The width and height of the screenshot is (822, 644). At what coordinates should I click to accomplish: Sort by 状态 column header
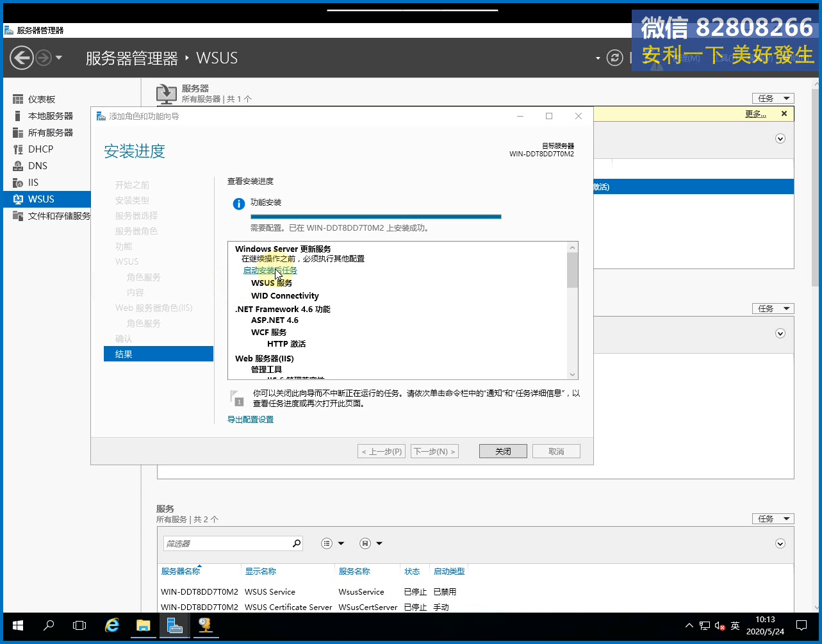(x=412, y=571)
